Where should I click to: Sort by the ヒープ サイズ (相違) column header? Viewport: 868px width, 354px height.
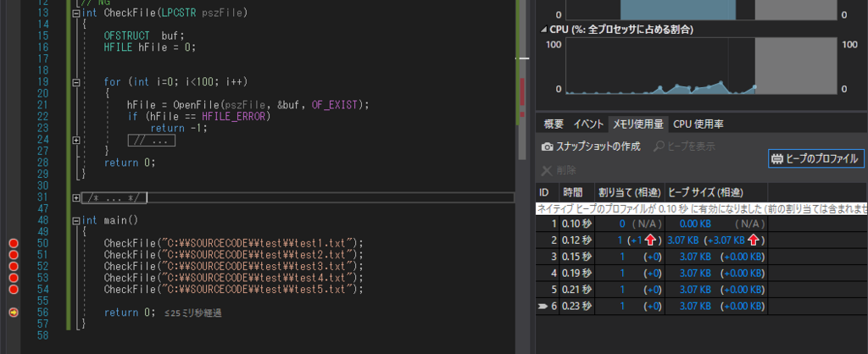coord(715,192)
